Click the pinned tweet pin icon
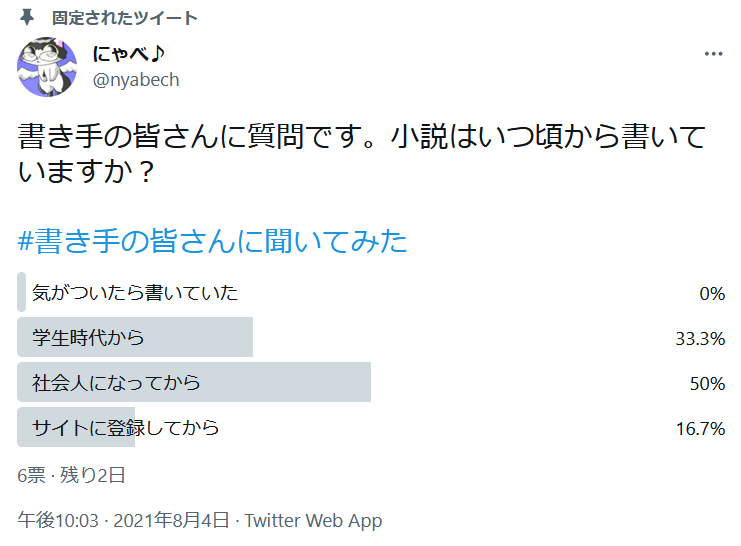Screen dimensions: 741x546 click(x=27, y=18)
